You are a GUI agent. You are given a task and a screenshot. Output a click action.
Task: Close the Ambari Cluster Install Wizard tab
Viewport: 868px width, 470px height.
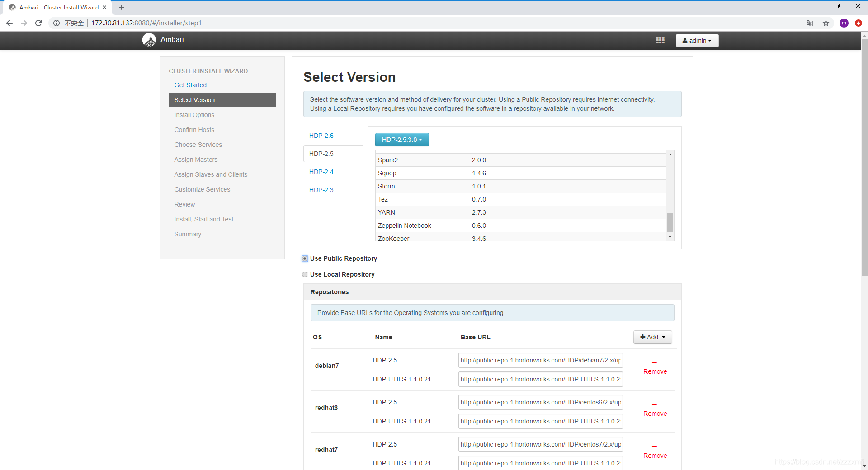click(104, 7)
